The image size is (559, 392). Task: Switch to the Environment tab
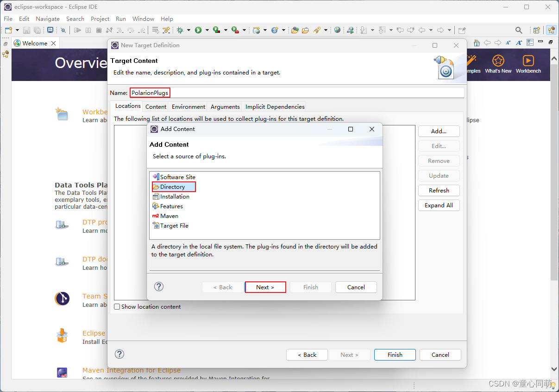point(188,106)
